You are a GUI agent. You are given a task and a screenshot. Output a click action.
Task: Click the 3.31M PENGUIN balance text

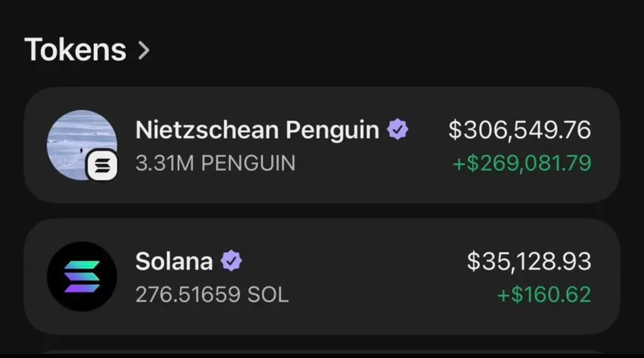tap(215, 163)
